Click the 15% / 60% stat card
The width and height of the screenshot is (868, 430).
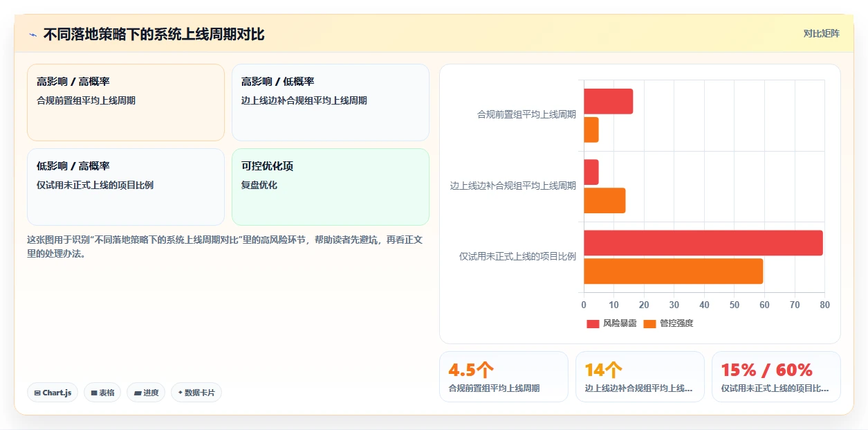pos(776,377)
